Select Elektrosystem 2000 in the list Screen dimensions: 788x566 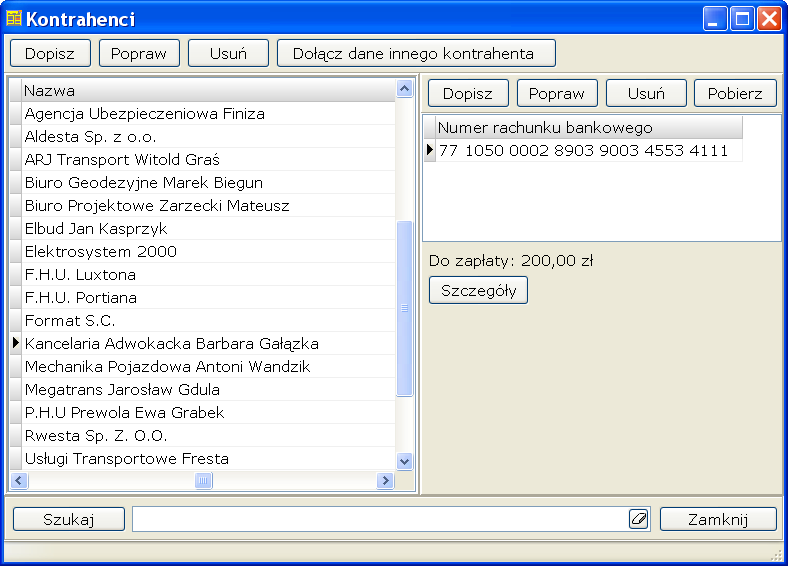tap(100, 252)
